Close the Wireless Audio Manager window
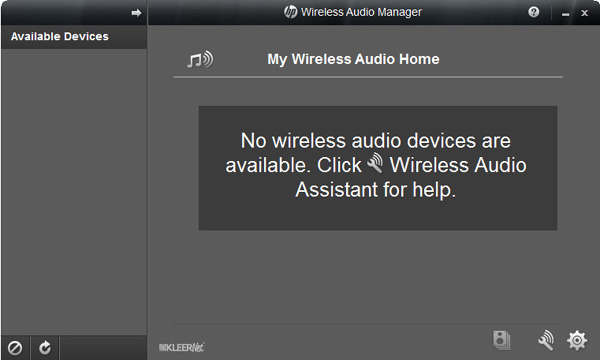This screenshot has height=360, width=600. (x=584, y=13)
